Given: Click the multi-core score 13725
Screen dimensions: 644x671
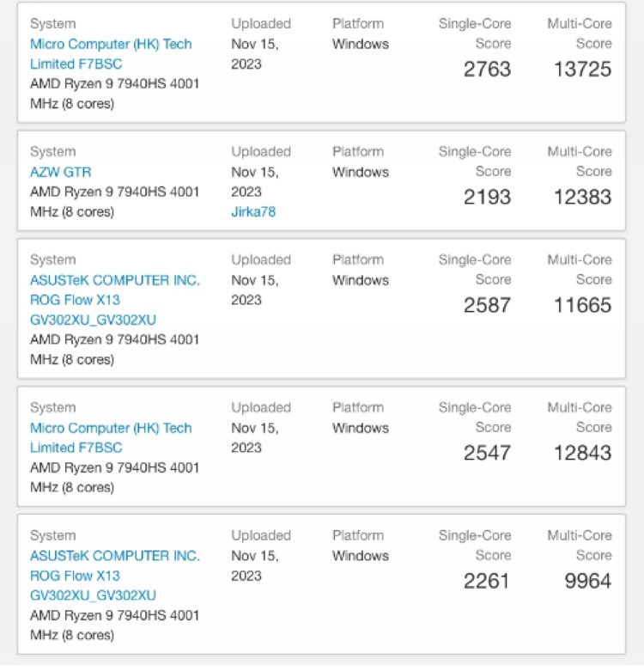Looking at the screenshot, I should point(582,70).
